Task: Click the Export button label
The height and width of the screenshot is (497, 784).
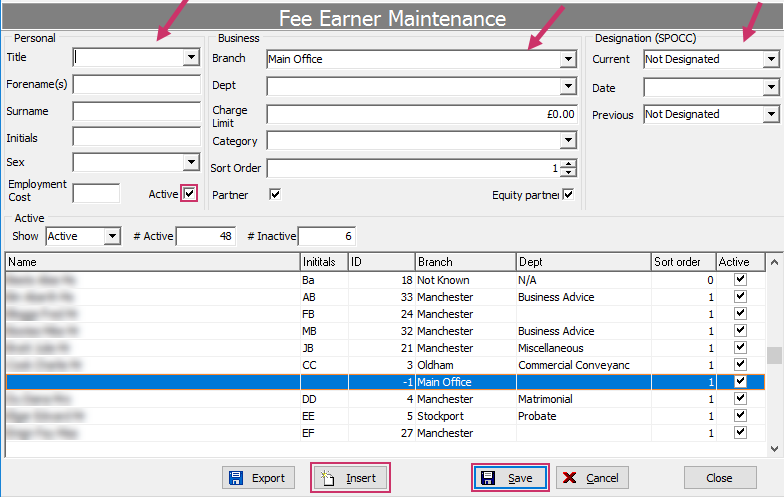Action: [268, 478]
